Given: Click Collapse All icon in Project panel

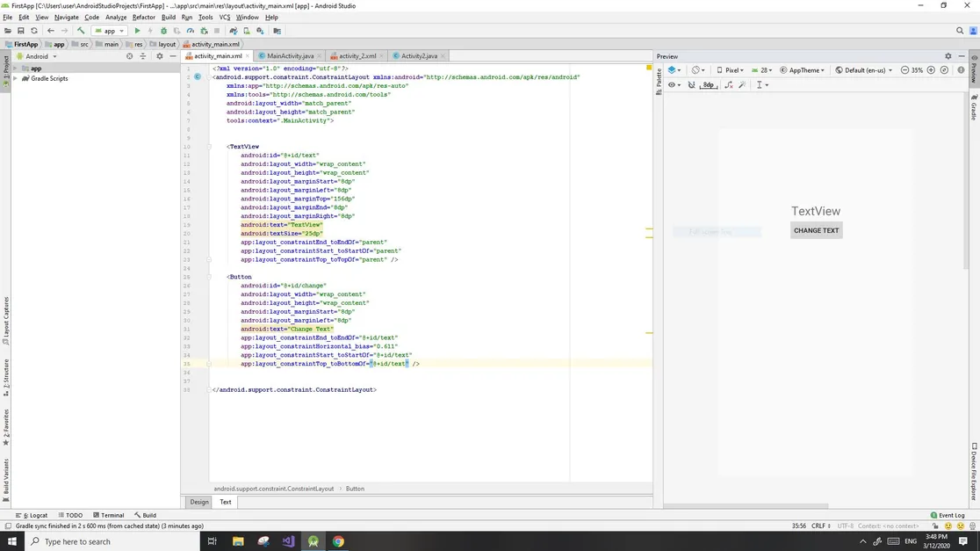Looking at the screenshot, I should (142, 56).
